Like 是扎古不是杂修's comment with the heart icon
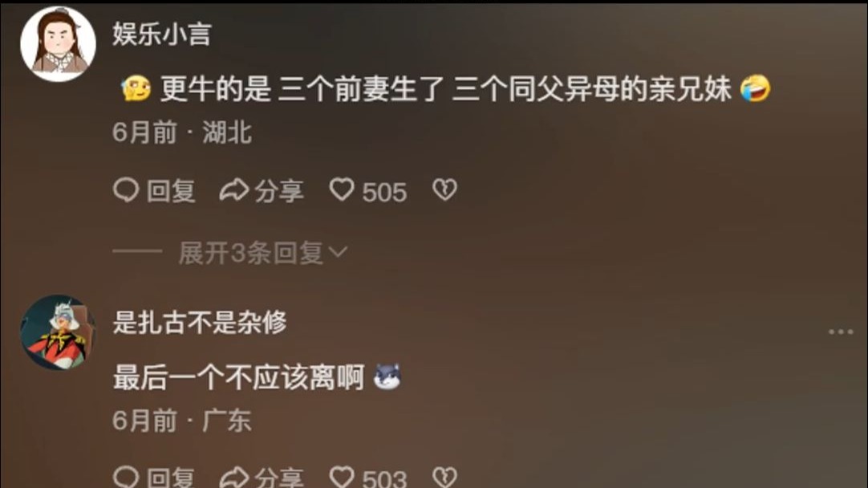Image resolution: width=868 pixels, height=488 pixels. click(x=342, y=477)
